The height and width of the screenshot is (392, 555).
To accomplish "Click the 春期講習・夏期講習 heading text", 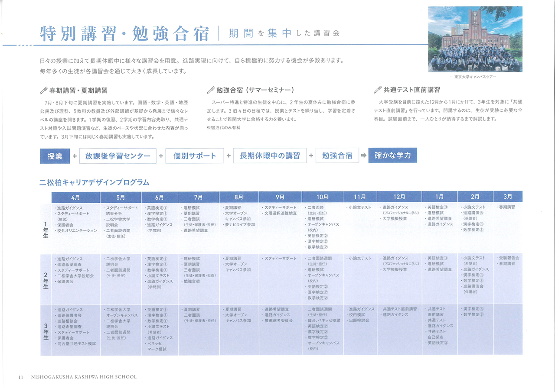I will (x=78, y=91).
